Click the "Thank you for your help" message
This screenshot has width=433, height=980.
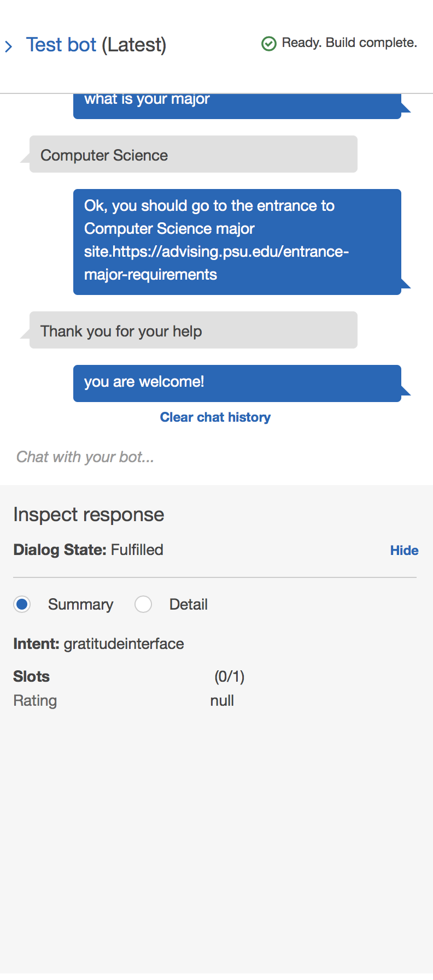(193, 330)
